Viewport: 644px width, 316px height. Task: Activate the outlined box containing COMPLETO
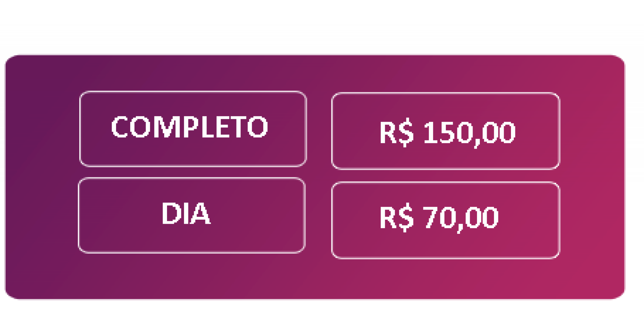[193, 129]
